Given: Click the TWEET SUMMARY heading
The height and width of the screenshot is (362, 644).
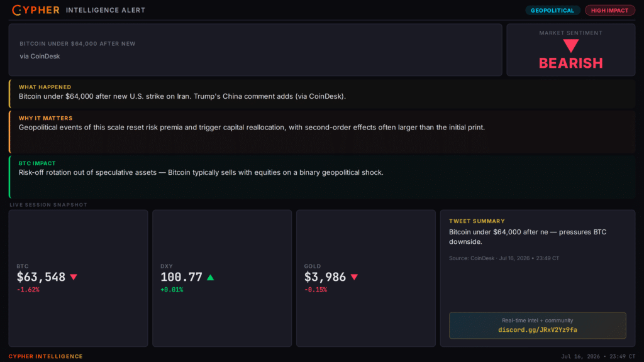Looking at the screenshot, I should coord(477,221).
